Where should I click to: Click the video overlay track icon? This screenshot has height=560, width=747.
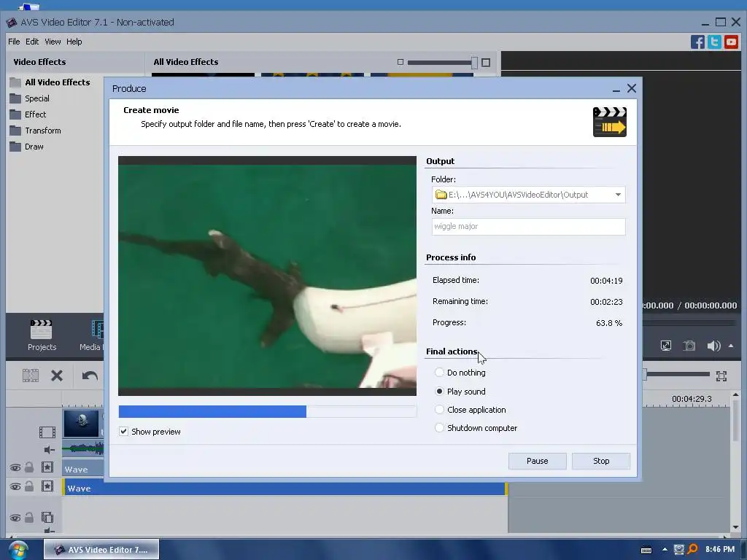47,517
